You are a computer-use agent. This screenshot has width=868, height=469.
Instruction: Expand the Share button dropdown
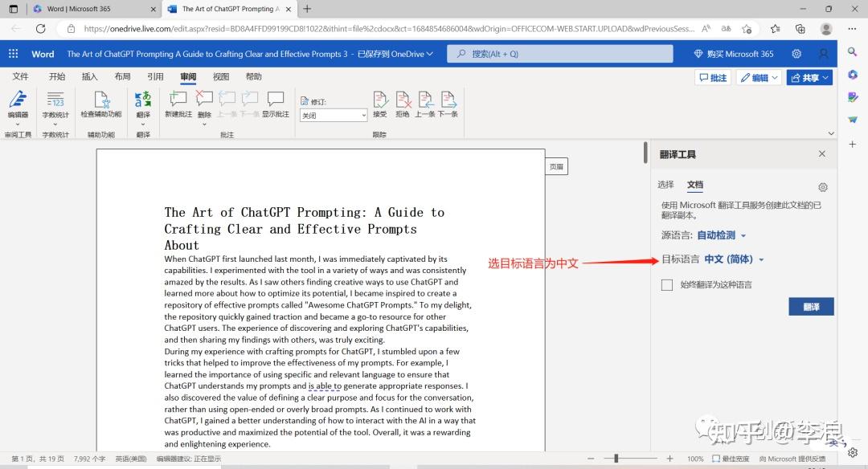tap(825, 78)
